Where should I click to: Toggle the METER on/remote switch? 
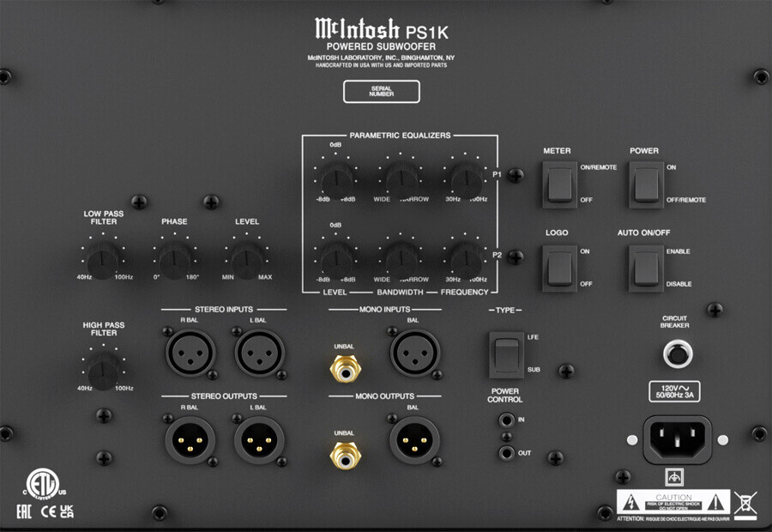(560, 184)
